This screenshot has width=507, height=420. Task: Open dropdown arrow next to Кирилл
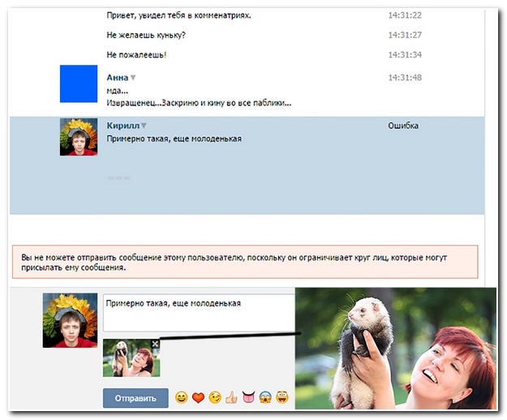pyautogui.click(x=144, y=126)
